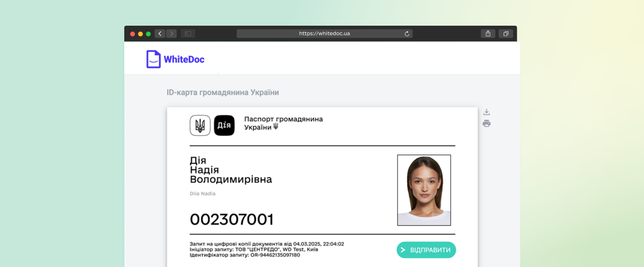Click the yellow minimize window button
This screenshot has width=644, height=267.
pos(140,34)
